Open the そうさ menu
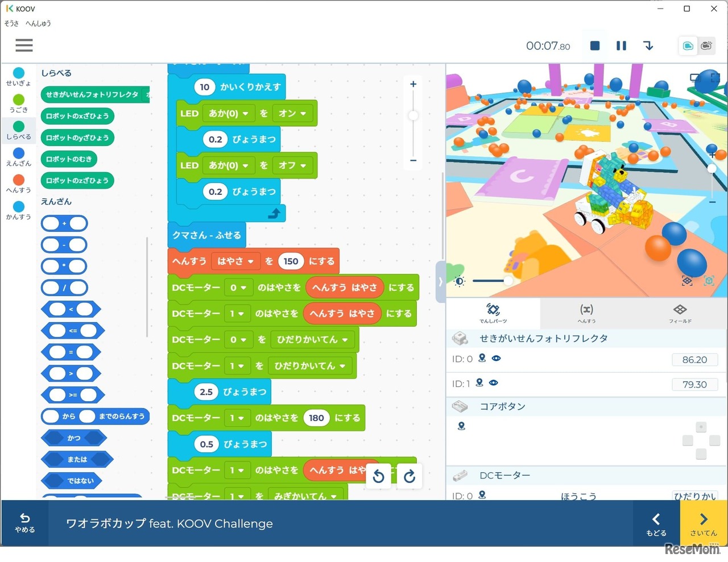728x562 pixels. [x=11, y=23]
